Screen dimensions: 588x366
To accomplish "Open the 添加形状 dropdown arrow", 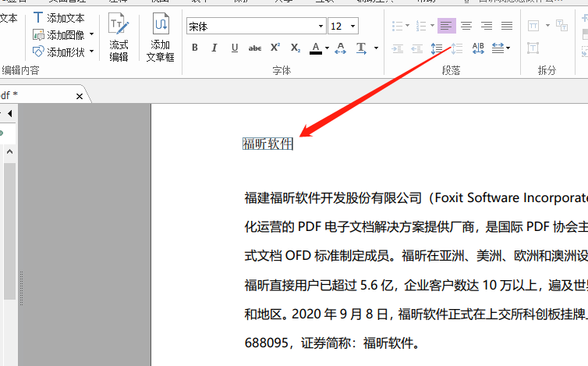I will [91, 52].
